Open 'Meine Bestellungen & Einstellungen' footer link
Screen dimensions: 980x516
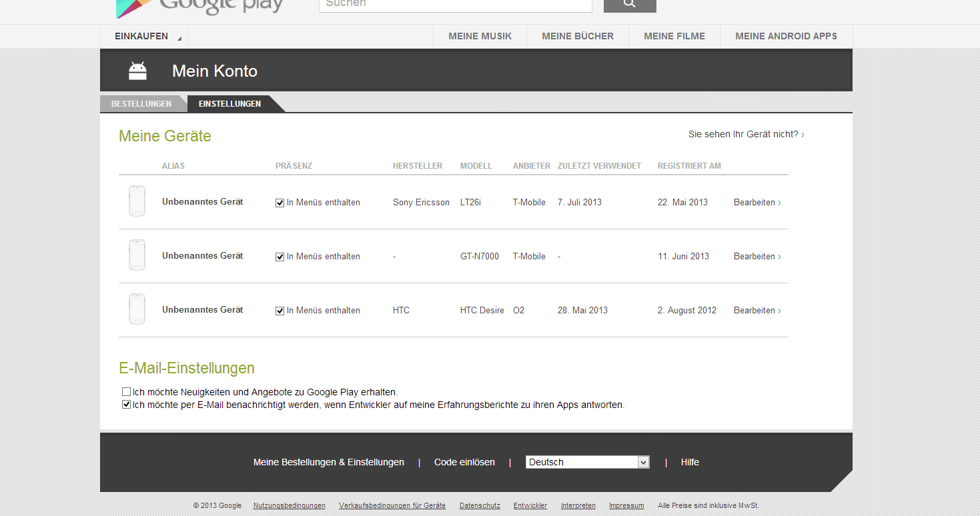pyautogui.click(x=329, y=462)
